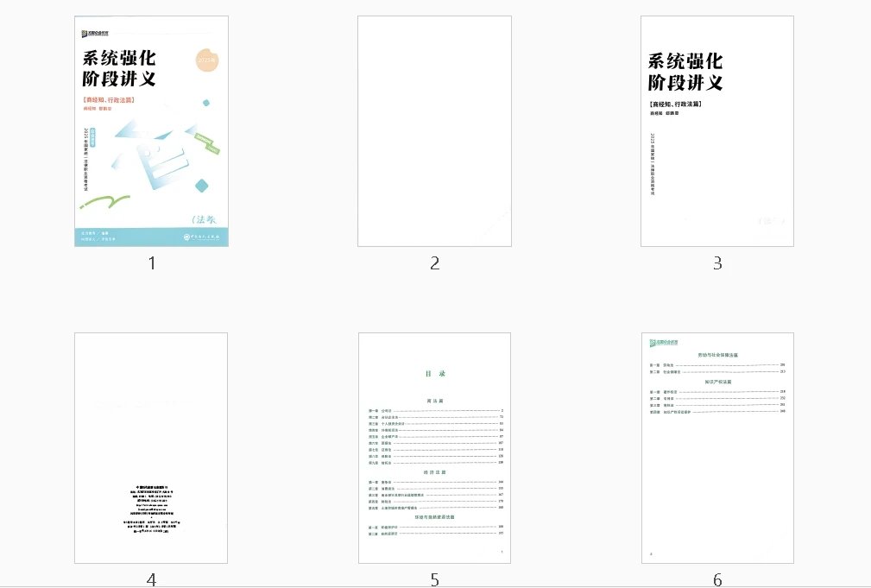This screenshot has height=588, width=871.
Task: Click the handwritten 法考 mark on the cover
Action: 205,218
